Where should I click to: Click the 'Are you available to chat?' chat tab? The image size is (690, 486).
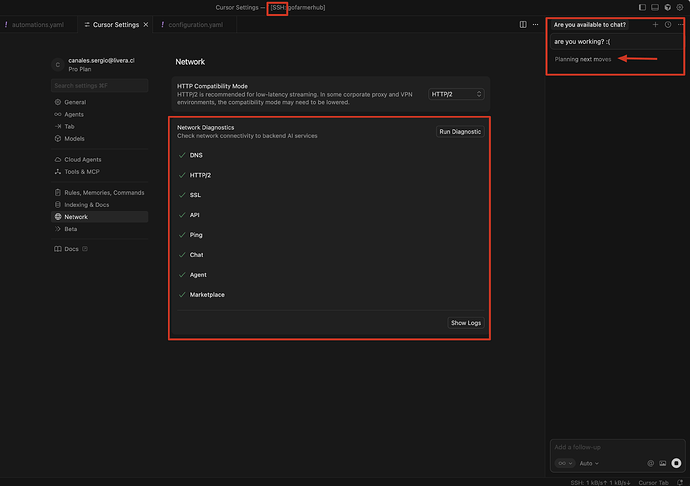pos(589,25)
